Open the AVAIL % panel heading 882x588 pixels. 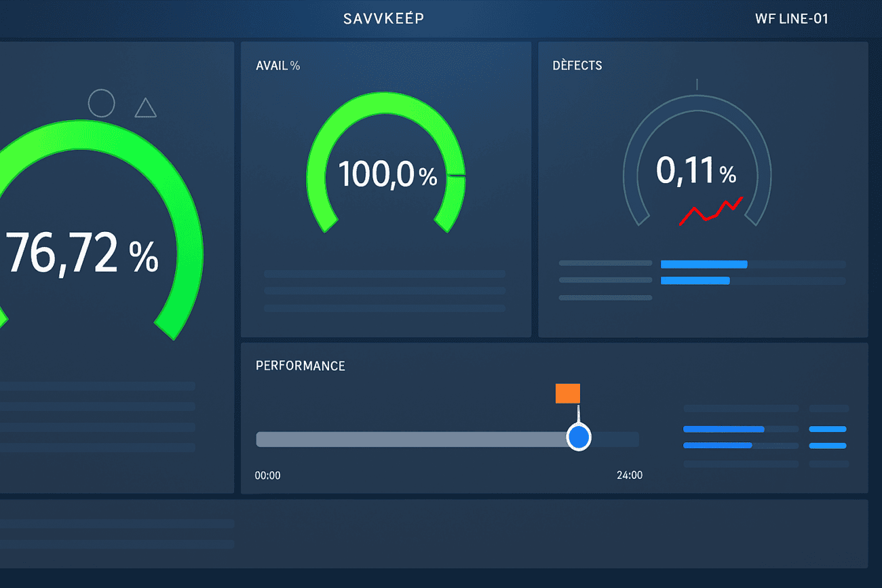pyautogui.click(x=277, y=66)
